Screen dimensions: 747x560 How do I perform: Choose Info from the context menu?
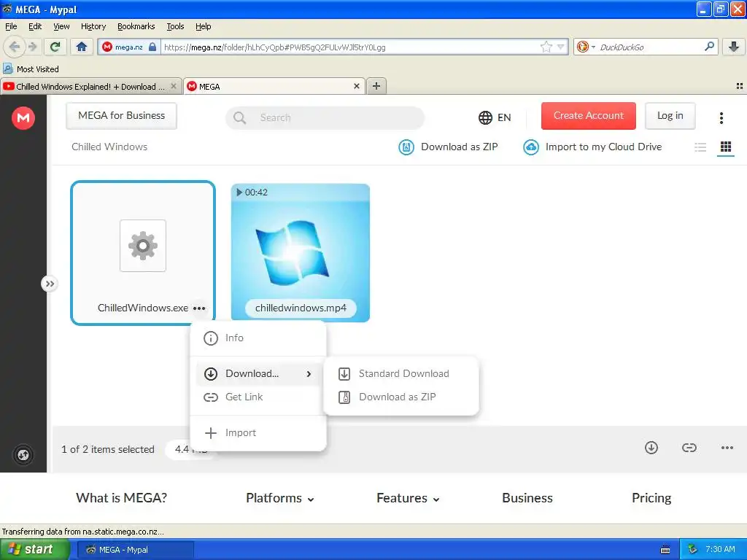point(258,338)
